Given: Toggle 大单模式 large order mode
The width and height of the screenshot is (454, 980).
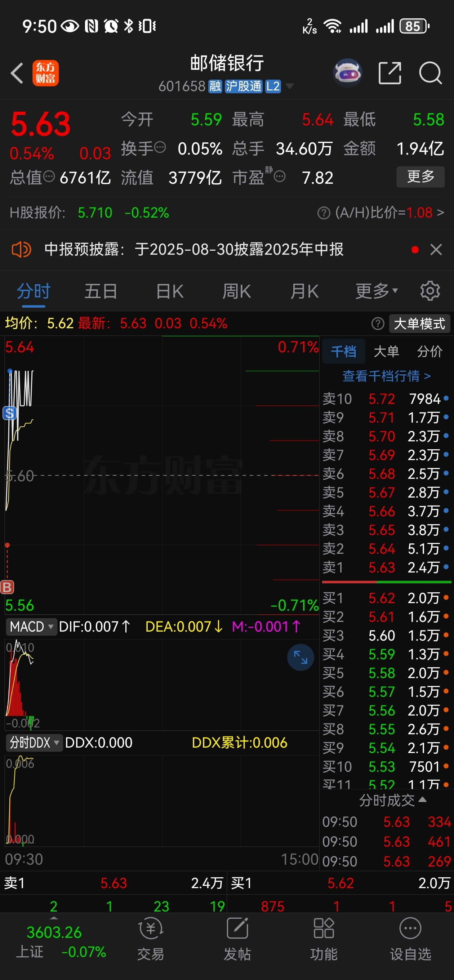Looking at the screenshot, I should pyautogui.click(x=419, y=324).
